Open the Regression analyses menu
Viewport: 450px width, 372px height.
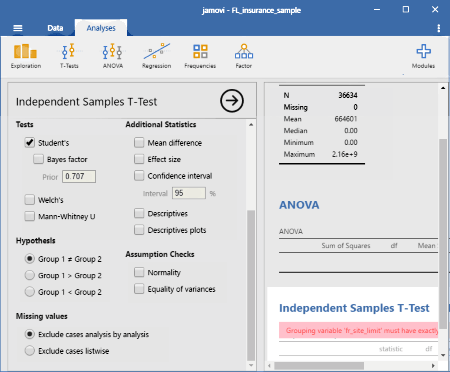[x=156, y=56]
